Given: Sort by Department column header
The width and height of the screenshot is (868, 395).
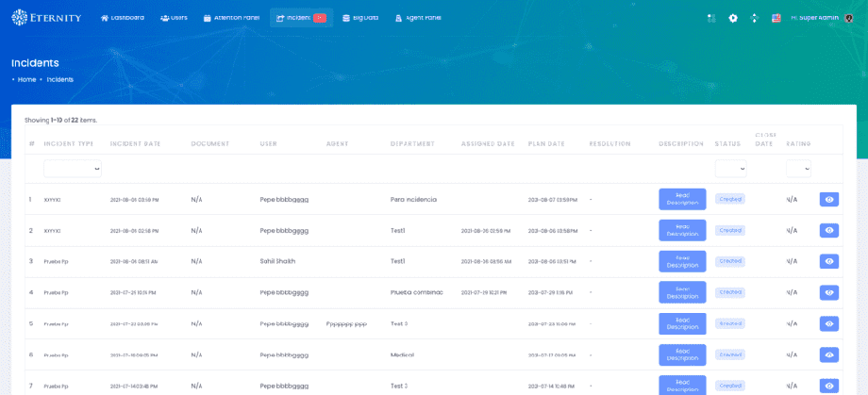Looking at the screenshot, I should (412, 144).
